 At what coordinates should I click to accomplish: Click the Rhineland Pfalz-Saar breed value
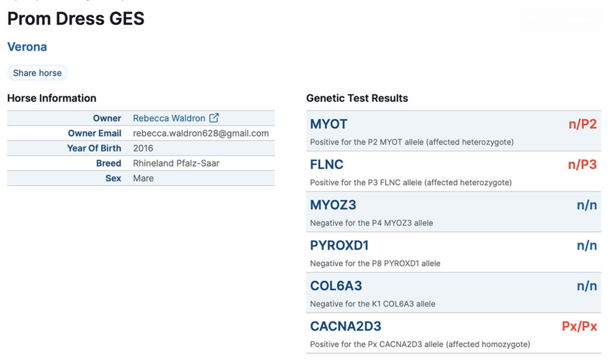coord(176,163)
